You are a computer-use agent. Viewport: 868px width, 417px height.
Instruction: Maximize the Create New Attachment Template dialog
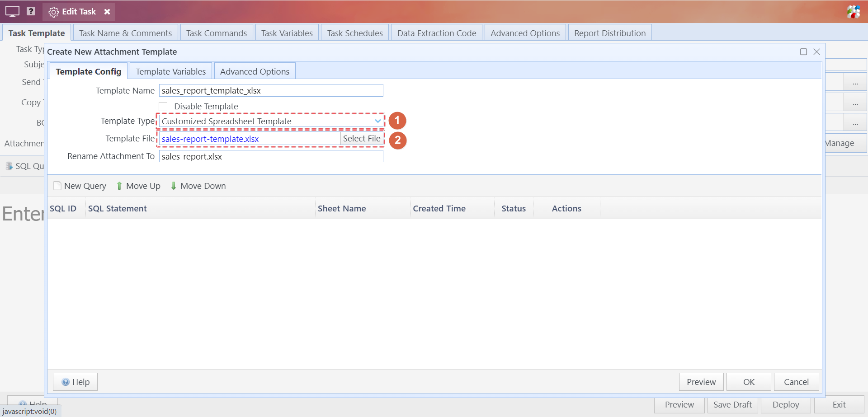click(803, 52)
